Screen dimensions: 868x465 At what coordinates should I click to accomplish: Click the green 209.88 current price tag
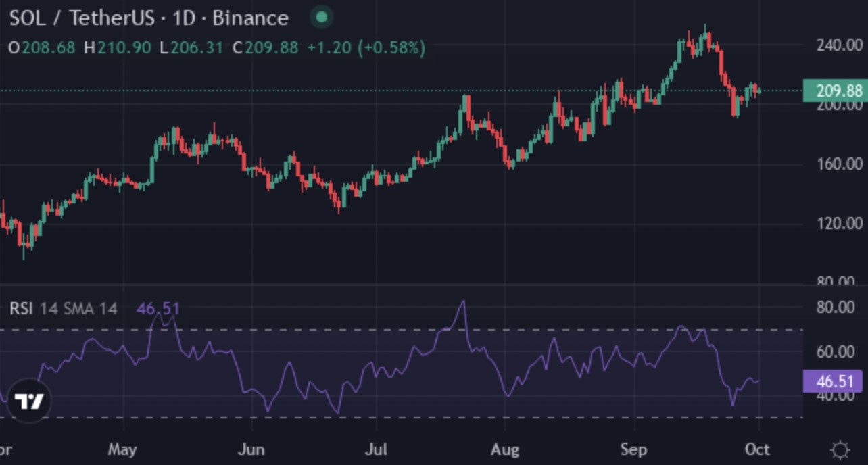(835, 91)
